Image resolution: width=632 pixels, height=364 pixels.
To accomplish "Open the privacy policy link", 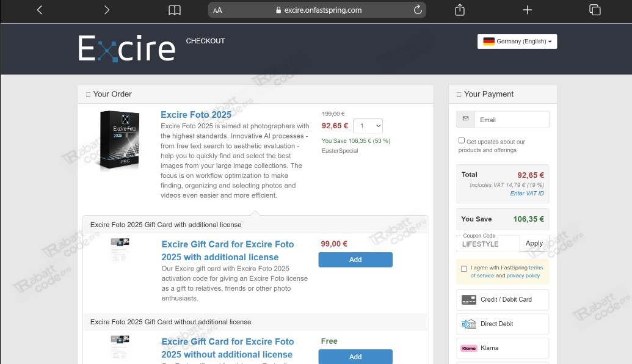I will pos(523,275).
